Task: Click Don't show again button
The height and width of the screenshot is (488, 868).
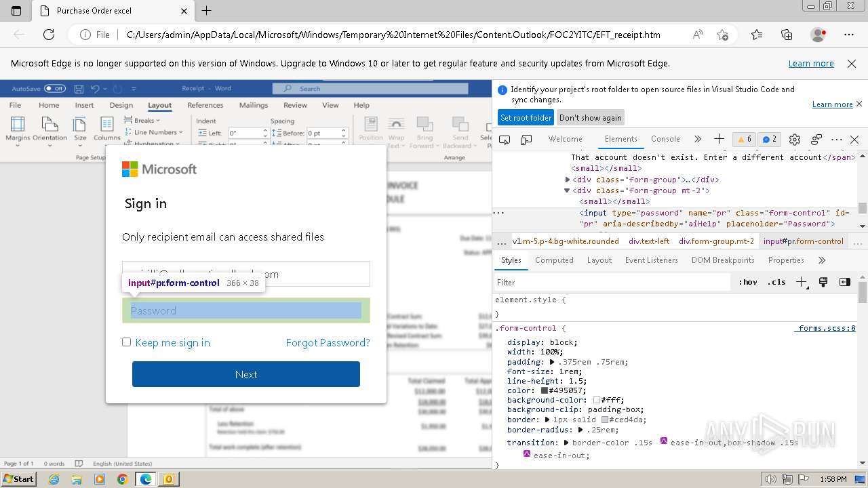Action: tap(590, 117)
